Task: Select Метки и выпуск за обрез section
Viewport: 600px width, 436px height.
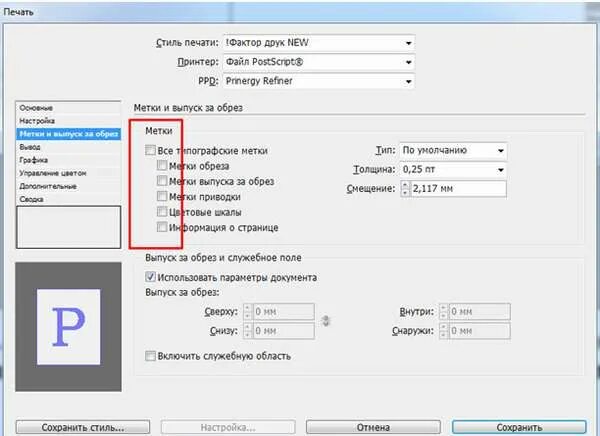Action: (x=68, y=134)
